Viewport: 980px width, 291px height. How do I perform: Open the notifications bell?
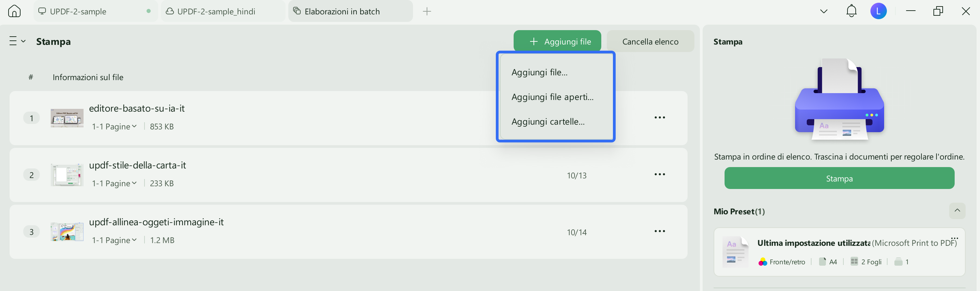click(x=851, y=11)
